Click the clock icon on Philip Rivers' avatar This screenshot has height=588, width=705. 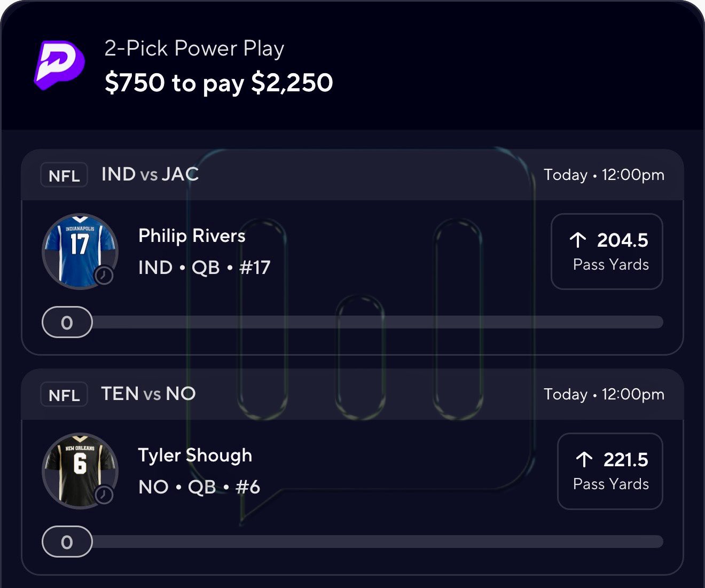104,275
